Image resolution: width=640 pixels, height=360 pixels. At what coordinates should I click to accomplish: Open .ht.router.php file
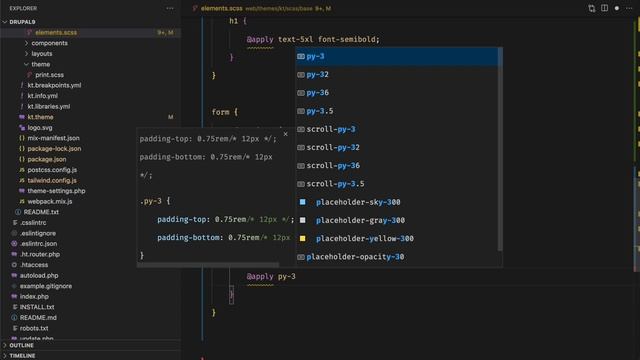40,254
